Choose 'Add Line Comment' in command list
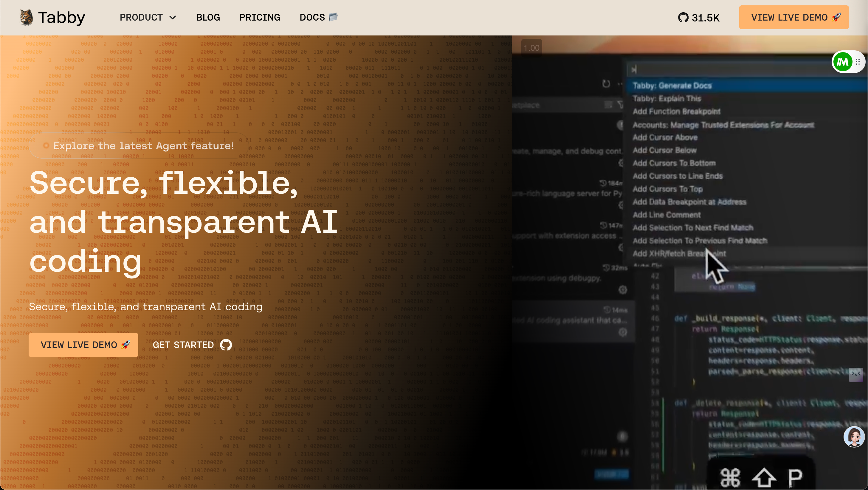 click(x=747, y=215)
